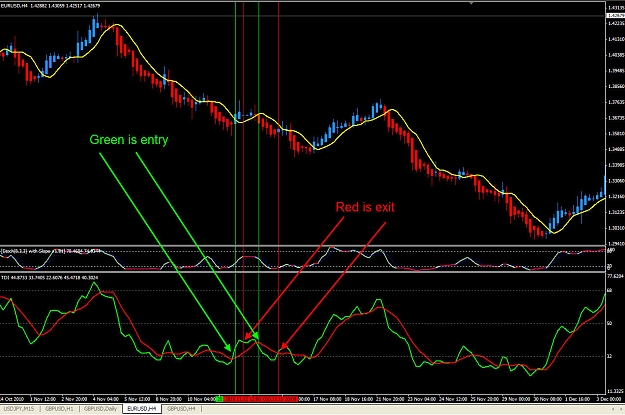Click the Stoch with Slope indicator label
This screenshot has height=415, width=625.
(50, 251)
